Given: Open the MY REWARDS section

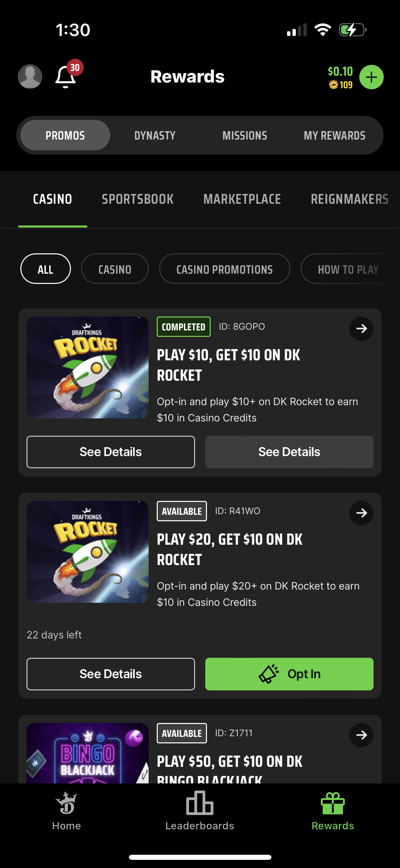Looking at the screenshot, I should pos(335,135).
